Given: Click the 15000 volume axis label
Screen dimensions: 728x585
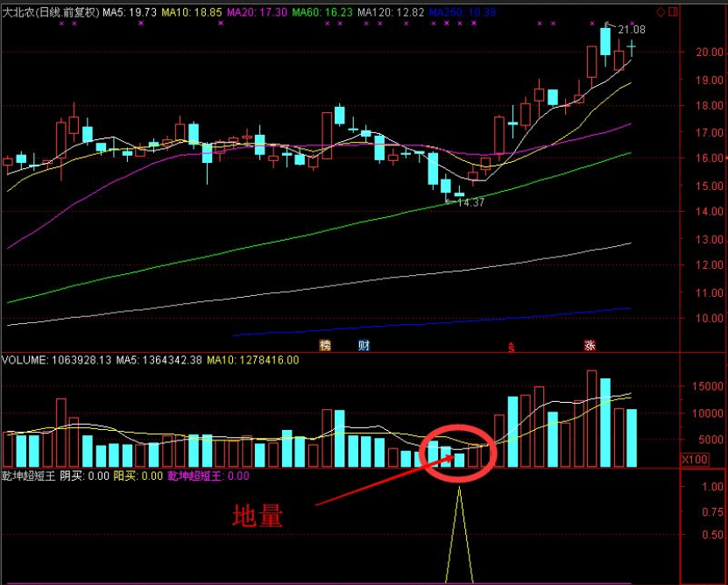Looking at the screenshot, I should [x=708, y=386].
